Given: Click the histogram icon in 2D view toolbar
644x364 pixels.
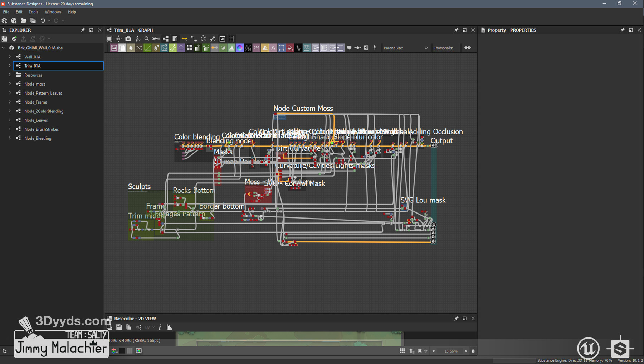Looking at the screenshot, I should coord(169,327).
